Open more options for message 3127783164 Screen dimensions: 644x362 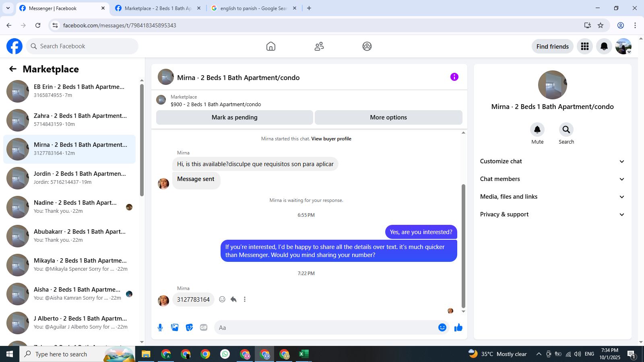[x=245, y=299]
